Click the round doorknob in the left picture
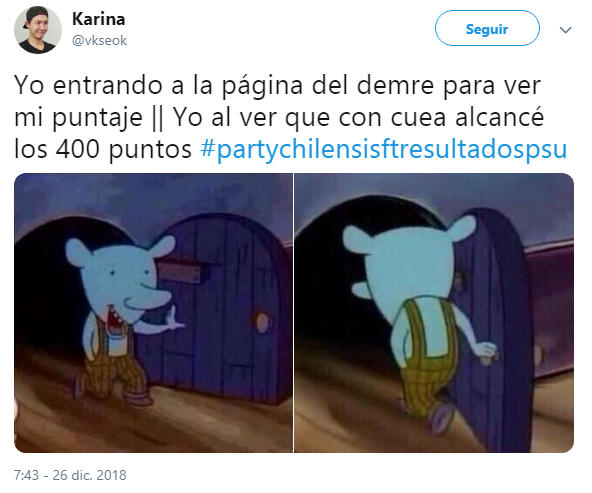 coord(262,323)
